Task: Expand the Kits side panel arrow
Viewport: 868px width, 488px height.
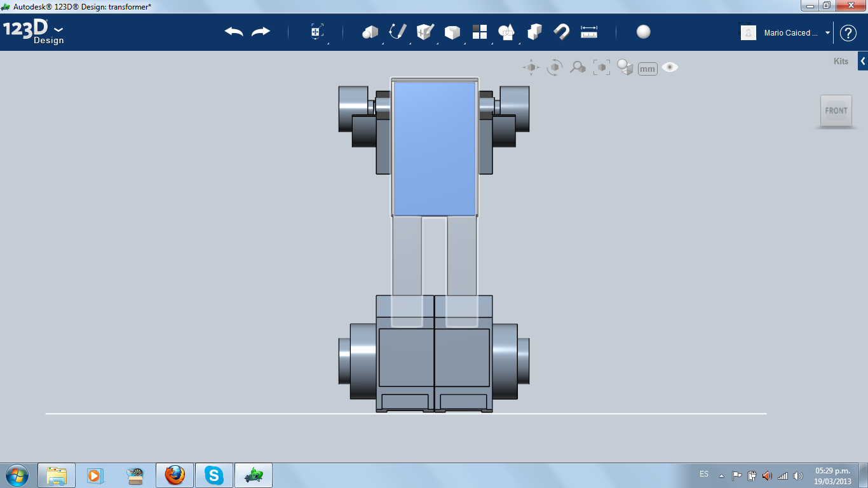Action: click(x=863, y=62)
